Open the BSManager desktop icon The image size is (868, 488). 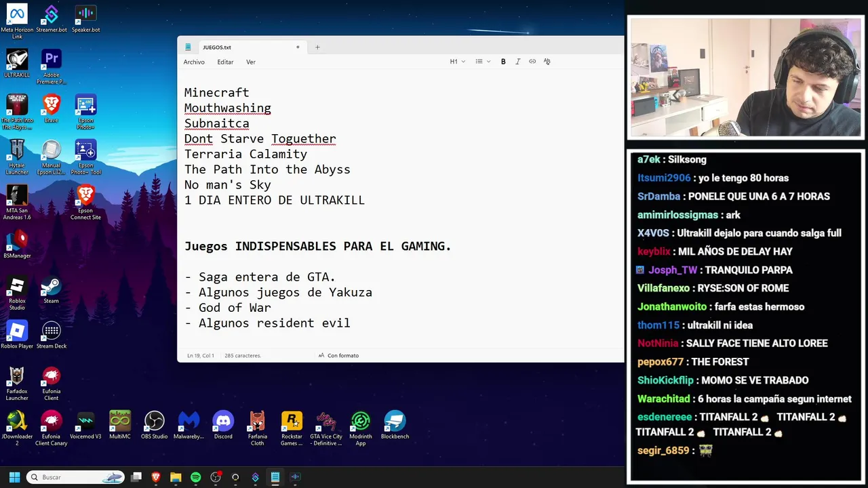[x=17, y=244]
